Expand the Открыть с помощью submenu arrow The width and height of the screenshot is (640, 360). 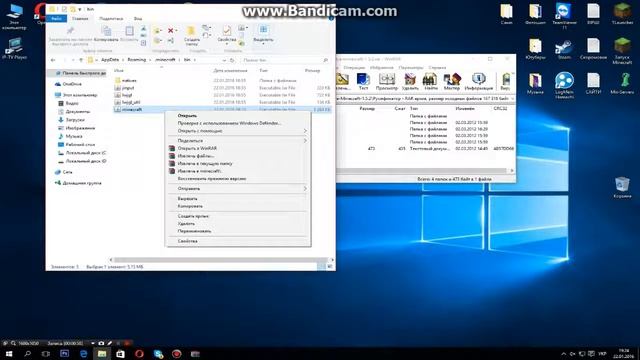[x=305, y=131]
